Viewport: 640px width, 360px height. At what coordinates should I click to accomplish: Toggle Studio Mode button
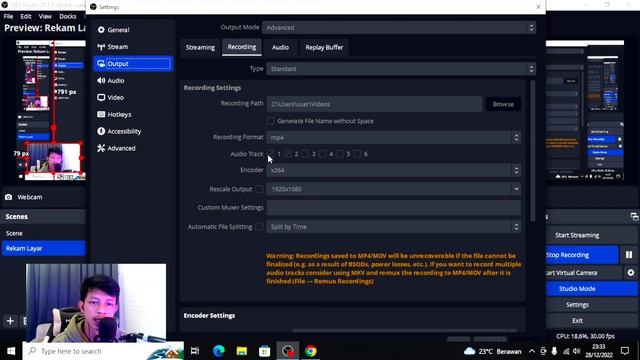[592, 289]
